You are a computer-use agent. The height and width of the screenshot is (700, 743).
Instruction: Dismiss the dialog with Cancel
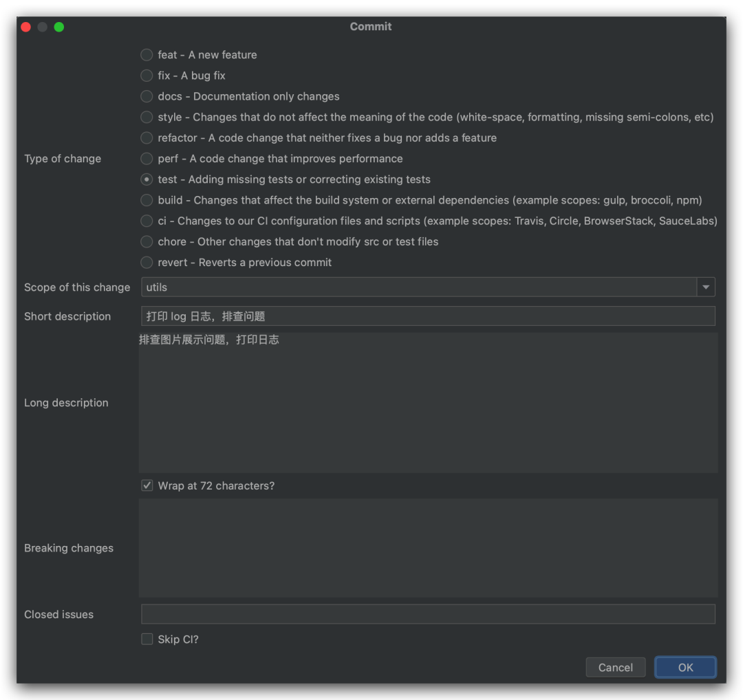[615, 667]
